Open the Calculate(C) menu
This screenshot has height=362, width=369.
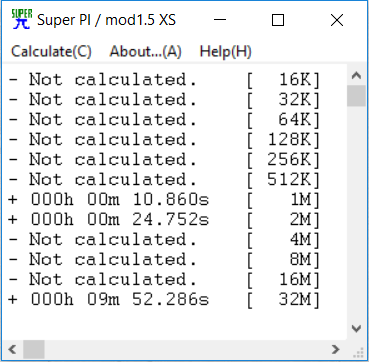click(x=51, y=52)
